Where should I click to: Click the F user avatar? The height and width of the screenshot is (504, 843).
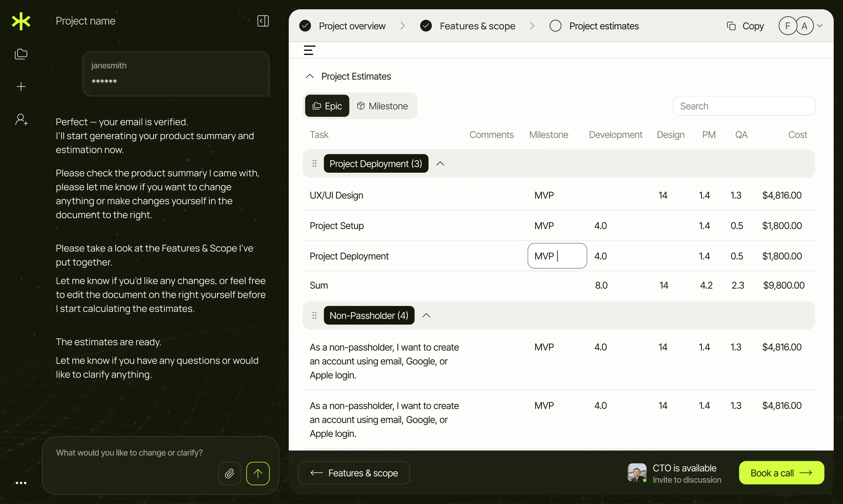pyautogui.click(x=787, y=26)
